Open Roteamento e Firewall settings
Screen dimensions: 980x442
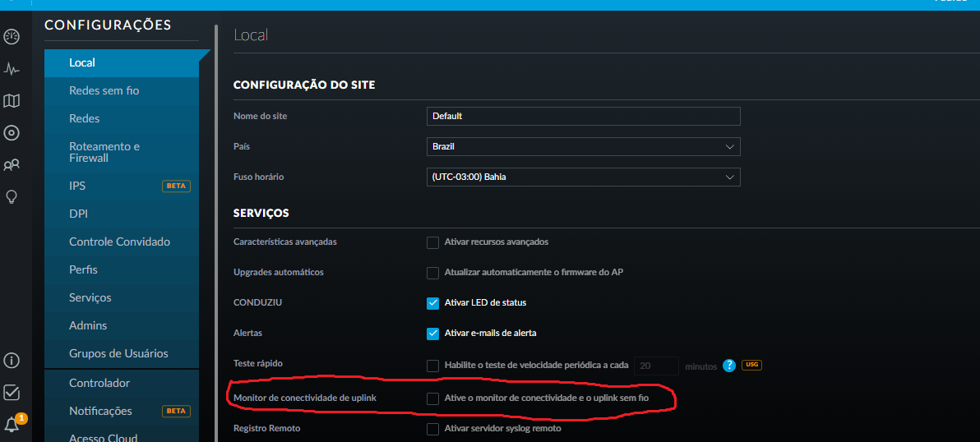[x=122, y=152]
